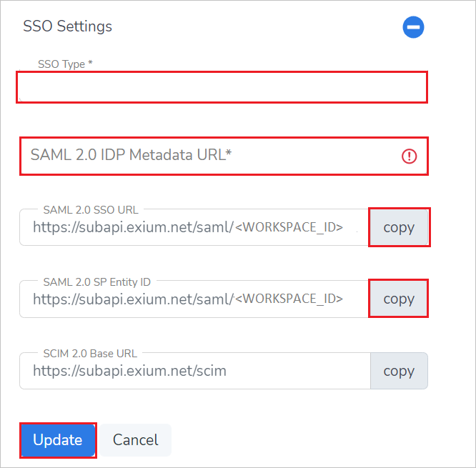This screenshot has width=476, height=468.
Task: Focus the SAML 2.0 IDP Metadata URL input
Action: 207,156
